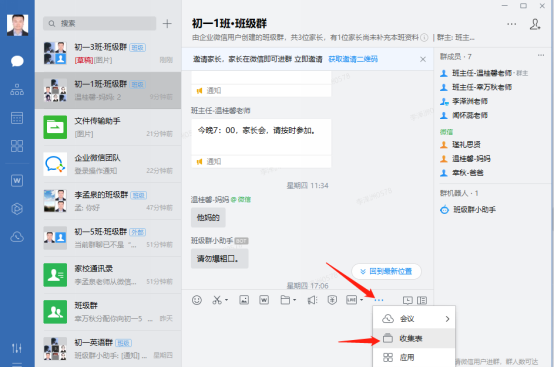Toggle the side panel icon in toolbar

pos(422,300)
